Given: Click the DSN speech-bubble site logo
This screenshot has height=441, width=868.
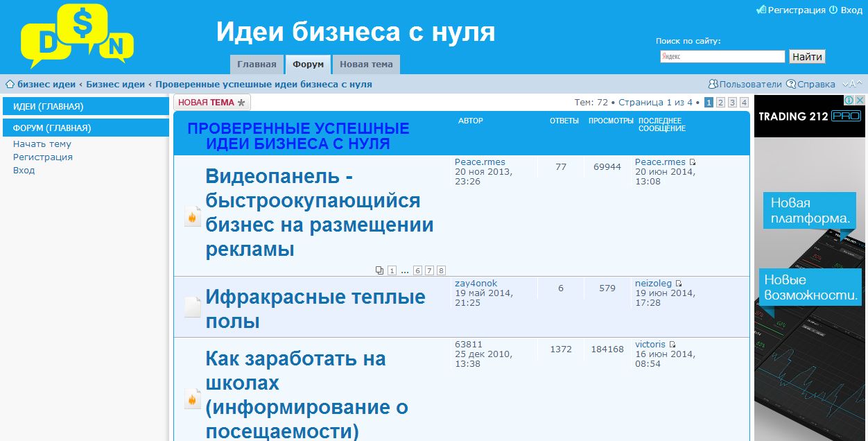Looking at the screenshot, I should pyautogui.click(x=76, y=36).
